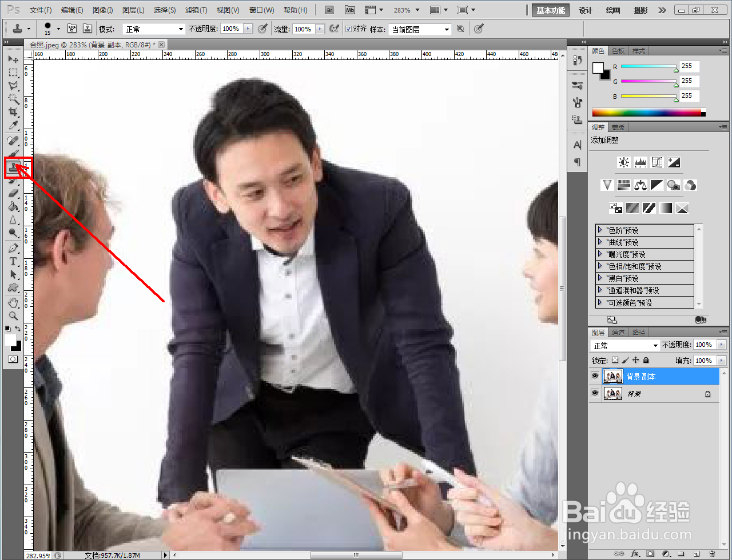Switch to the 通道 tab
The width and height of the screenshot is (732, 560).
pyautogui.click(x=618, y=332)
